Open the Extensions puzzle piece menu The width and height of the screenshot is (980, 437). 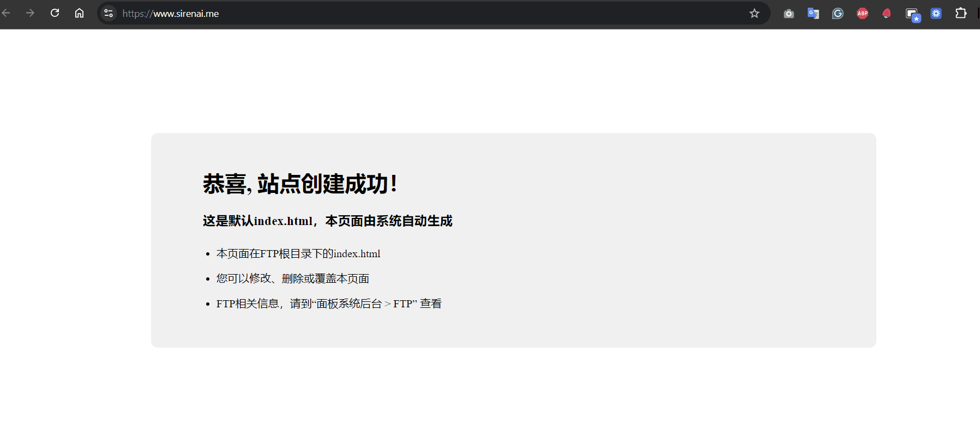[x=961, y=13]
